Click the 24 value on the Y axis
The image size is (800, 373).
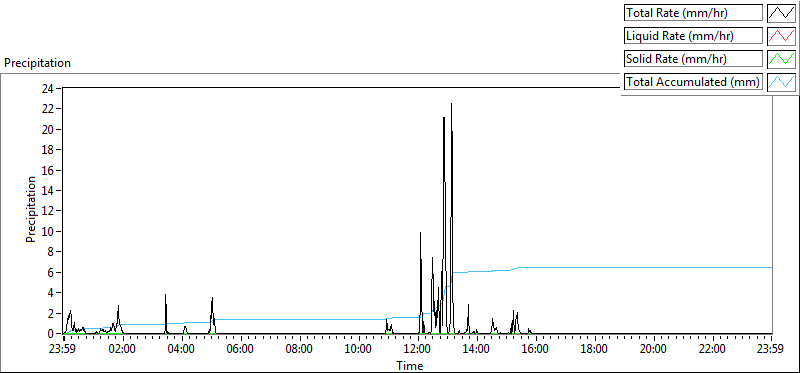tap(48, 88)
